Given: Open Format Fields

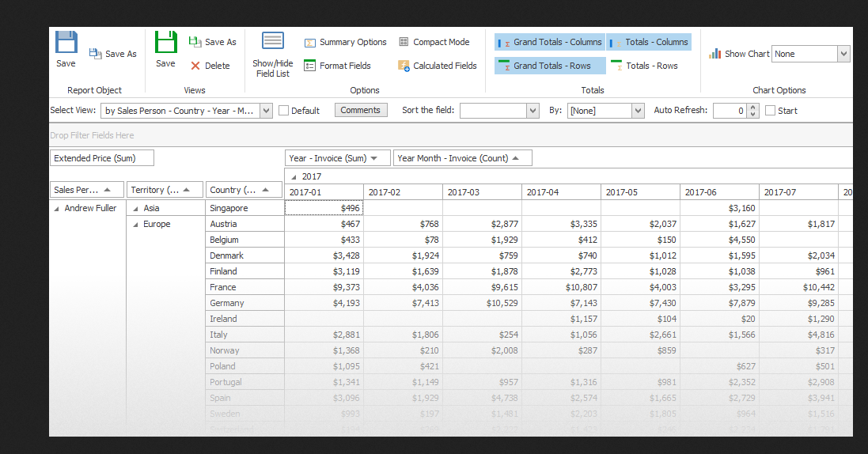Looking at the screenshot, I should tap(338, 66).
